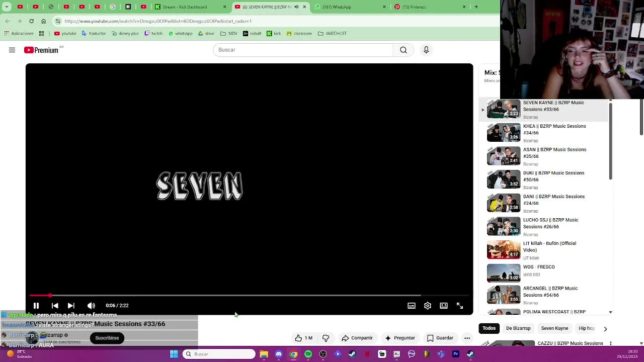Open the tab search dropdown arrow

pyautogui.click(x=7, y=7)
